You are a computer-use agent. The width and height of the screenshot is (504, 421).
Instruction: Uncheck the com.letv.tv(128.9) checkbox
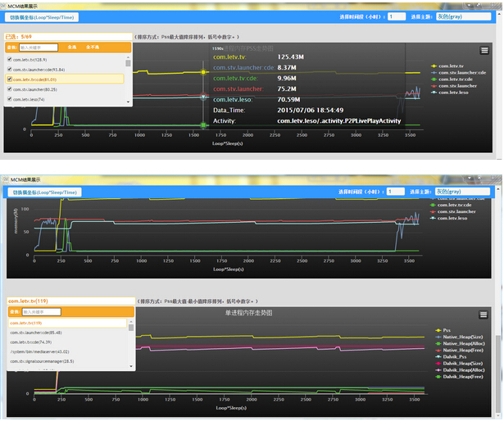click(10, 60)
